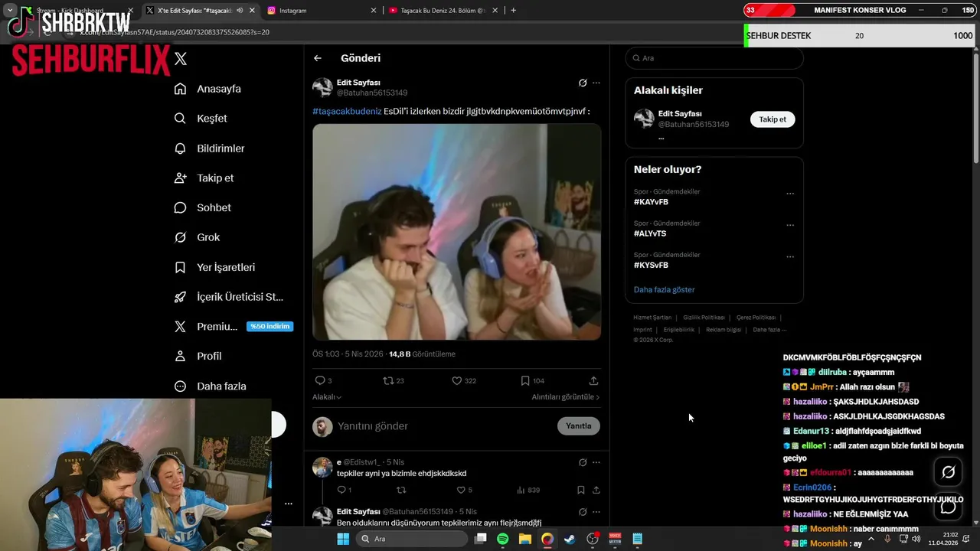Open Takip et person icon in sidebar
The width and height of the screenshot is (980, 551).
[180, 178]
